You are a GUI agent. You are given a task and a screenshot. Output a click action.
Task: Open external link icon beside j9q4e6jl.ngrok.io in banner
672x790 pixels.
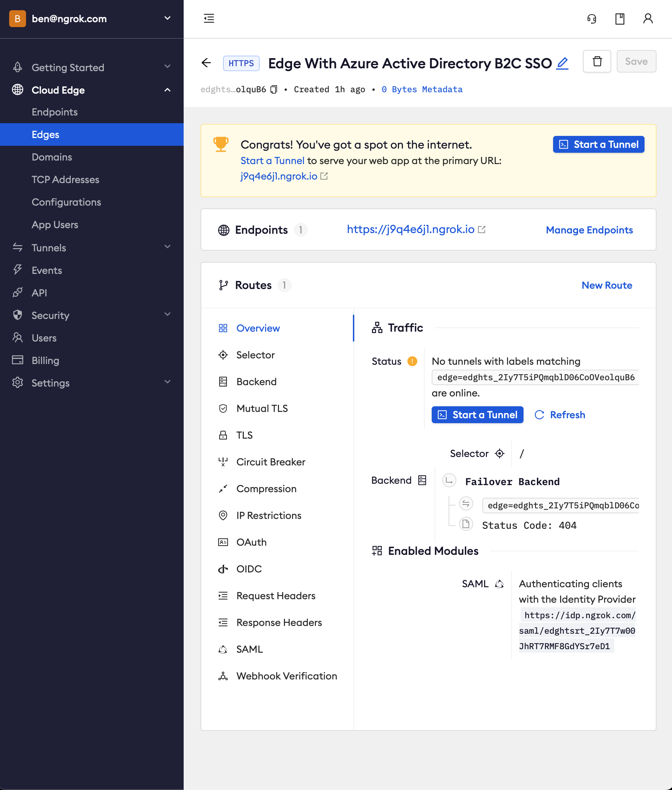tap(324, 176)
